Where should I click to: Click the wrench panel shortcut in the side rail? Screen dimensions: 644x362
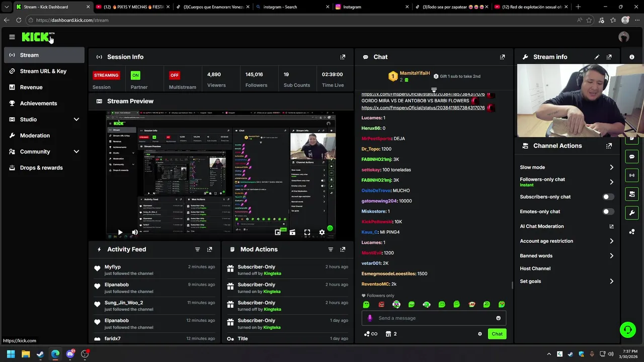tap(632, 213)
